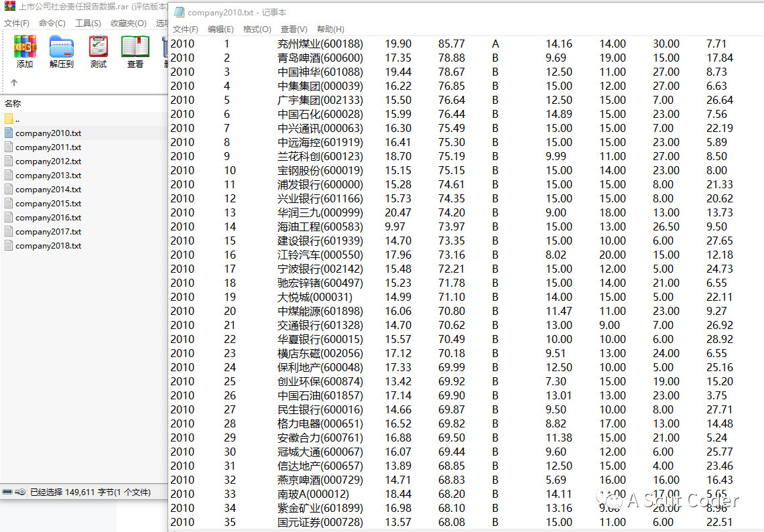Open Notepad's 帮助(H) menu
The height and width of the screenshot is (532, 764).
tap(330, 29)
